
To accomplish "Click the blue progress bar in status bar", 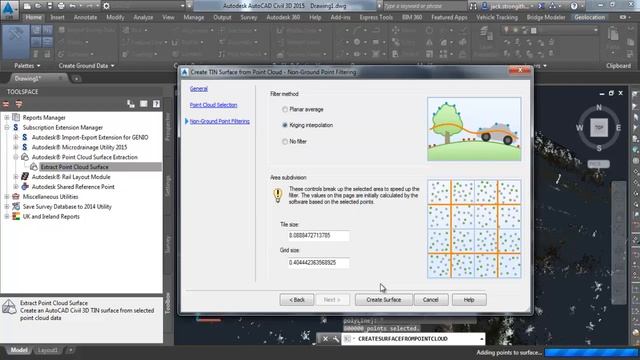I will tap(592, 352).
